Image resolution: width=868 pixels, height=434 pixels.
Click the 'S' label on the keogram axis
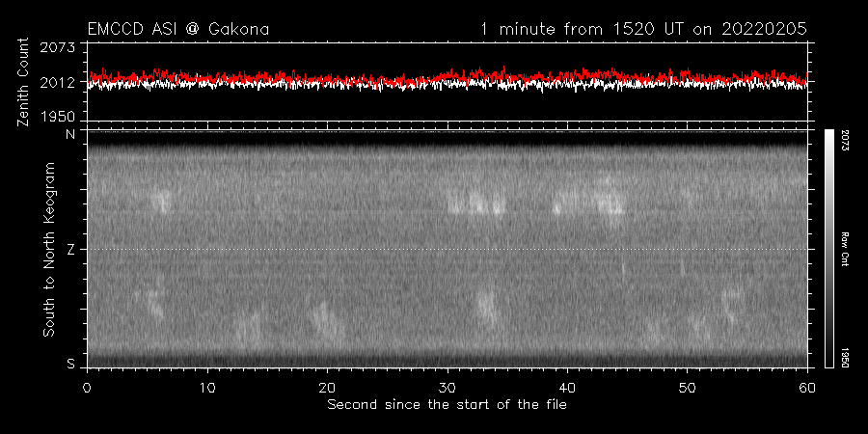70,364
